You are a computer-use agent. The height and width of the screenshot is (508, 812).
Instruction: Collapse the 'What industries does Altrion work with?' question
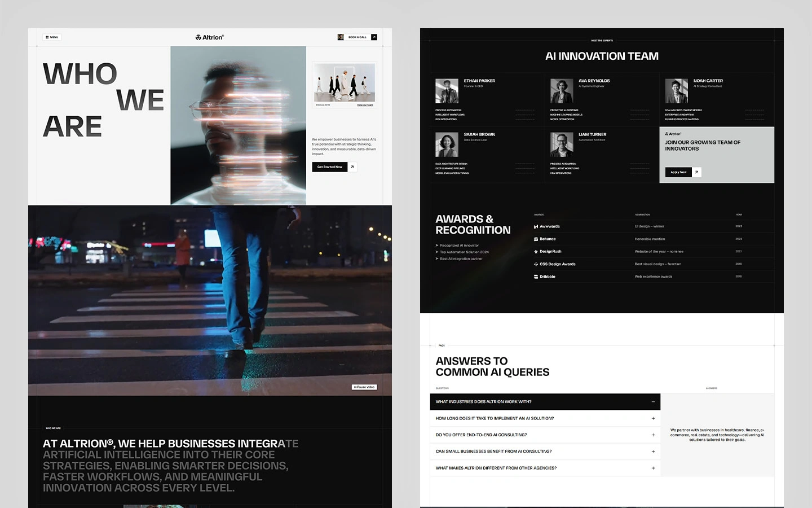point(652,401)
